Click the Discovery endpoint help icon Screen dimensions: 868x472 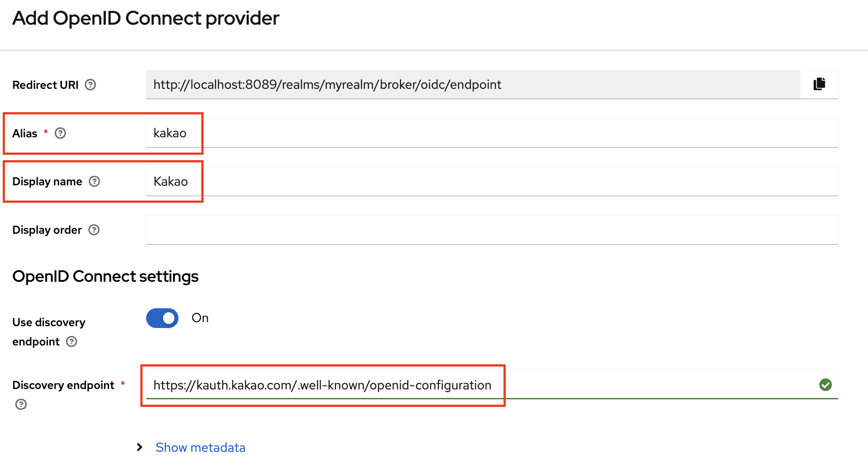(x=21, y=404)
